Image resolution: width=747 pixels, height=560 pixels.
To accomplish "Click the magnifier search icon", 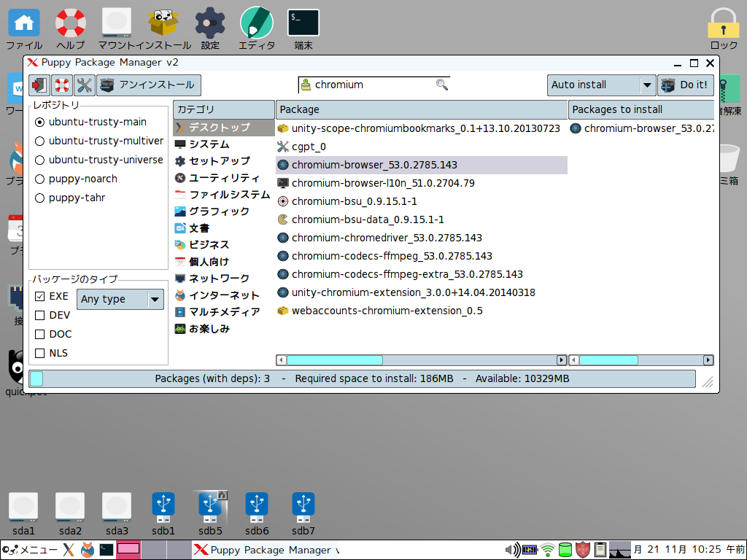I will (441, 85).
